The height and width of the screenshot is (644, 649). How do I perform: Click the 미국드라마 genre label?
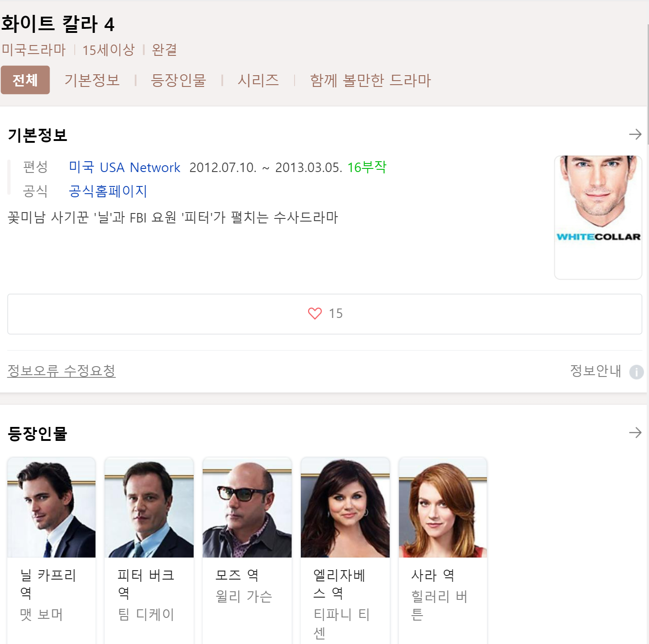click(x=34, y=50)
